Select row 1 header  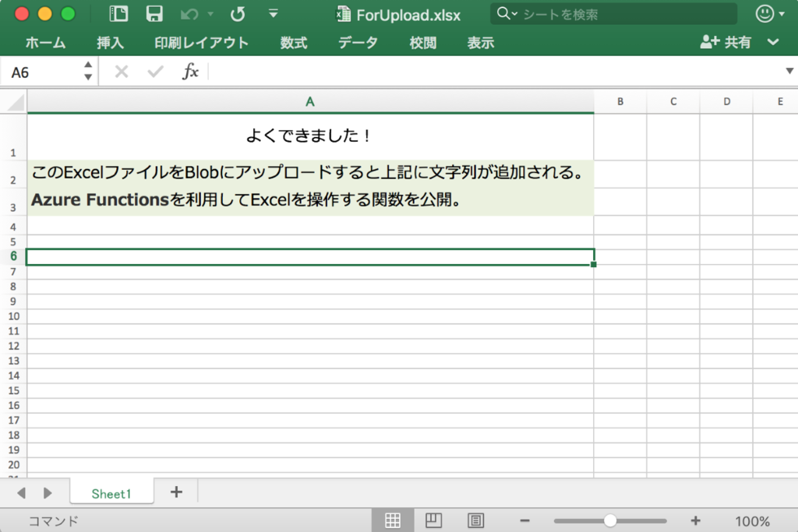coord(13,136)
